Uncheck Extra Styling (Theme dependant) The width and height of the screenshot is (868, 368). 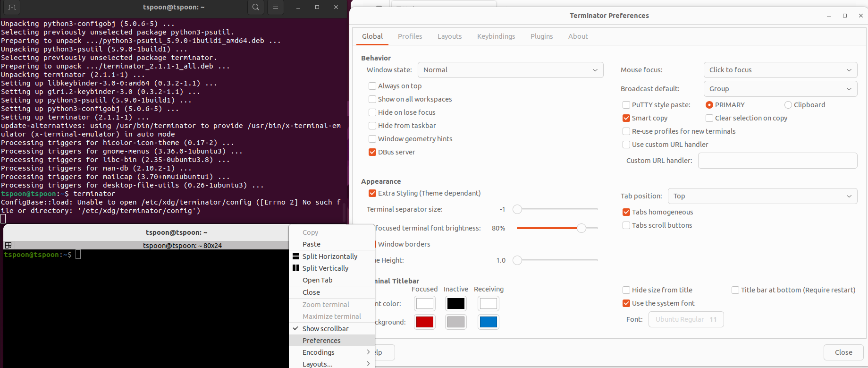pos(372,193)
